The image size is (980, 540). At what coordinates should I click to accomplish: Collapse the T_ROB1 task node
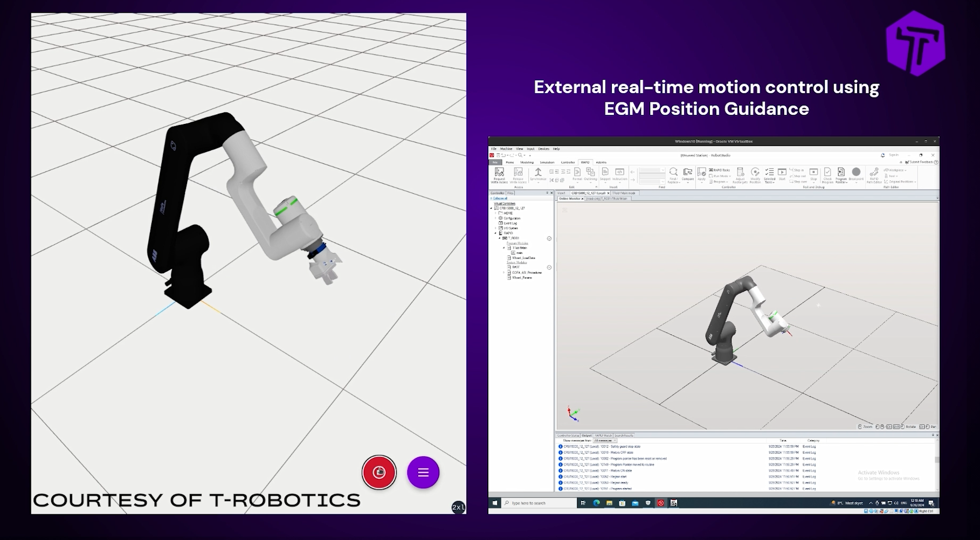500,238
